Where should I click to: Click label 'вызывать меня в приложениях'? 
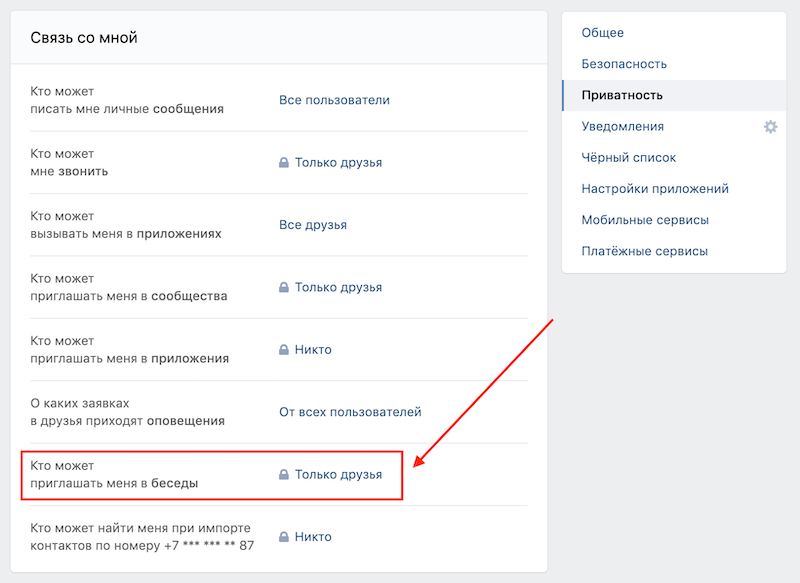pyautogui.click(x=126, y=234)
